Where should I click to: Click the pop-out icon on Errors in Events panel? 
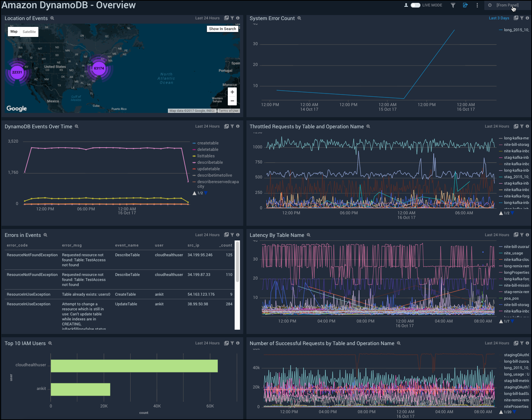tap(226, 235)
